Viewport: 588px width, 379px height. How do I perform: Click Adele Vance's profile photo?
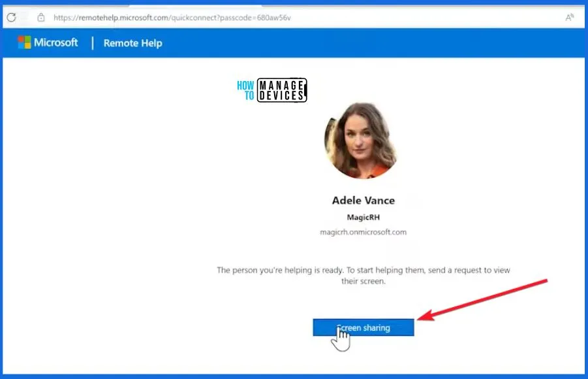(362, 140)
